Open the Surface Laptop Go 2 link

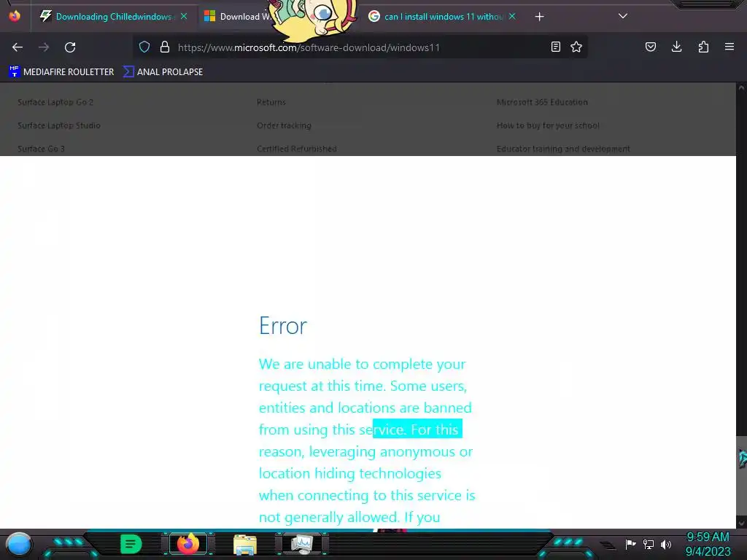click(55, 102)
